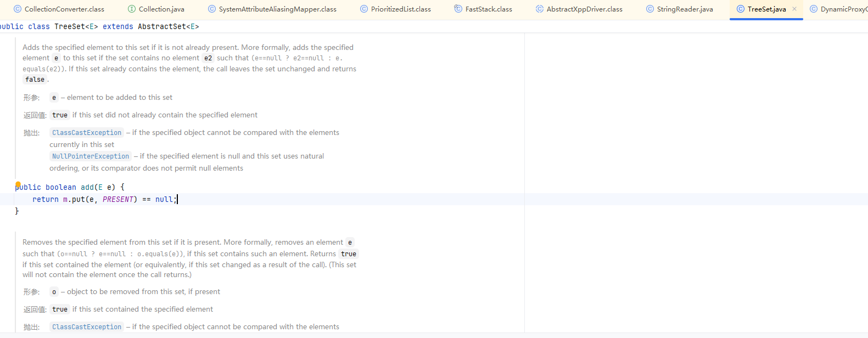The height and width of the screenshot is (338, 868).
Task: Click the class icon on TreeSet.java tab
Action: click(x=741, y=9)
